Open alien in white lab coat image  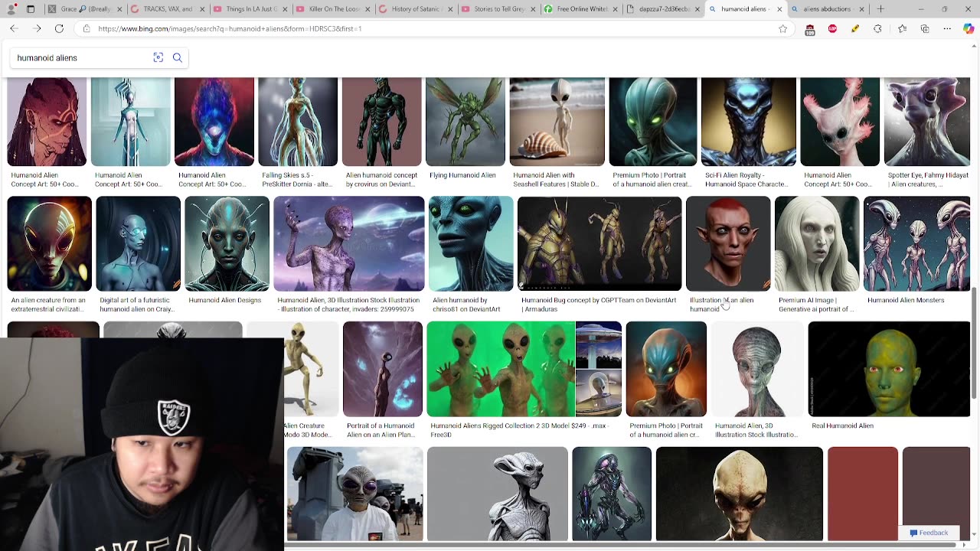[354, 494]
